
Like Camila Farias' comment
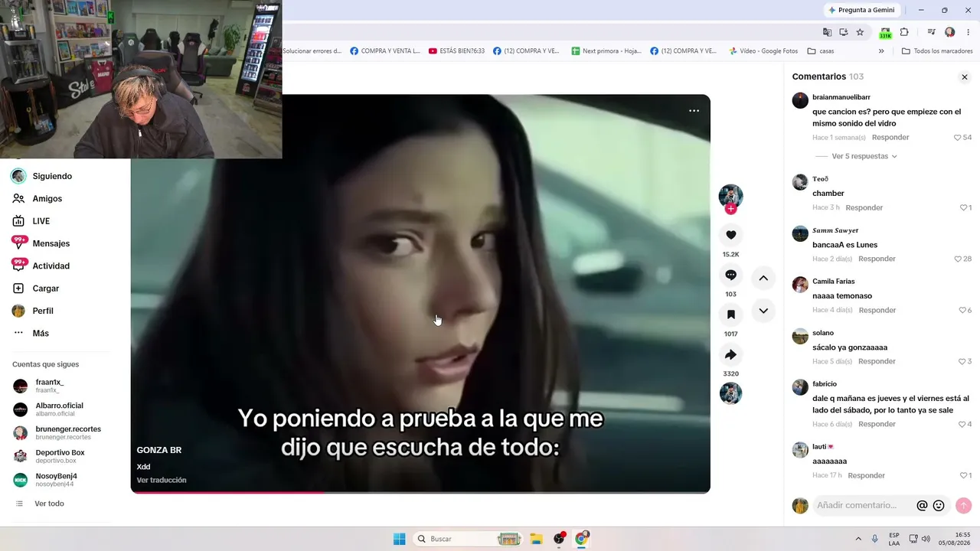(963, 310)
